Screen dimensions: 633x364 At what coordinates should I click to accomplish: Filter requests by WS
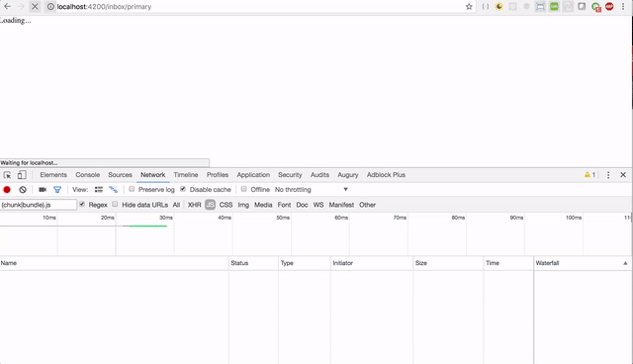[x=318, y=205]
